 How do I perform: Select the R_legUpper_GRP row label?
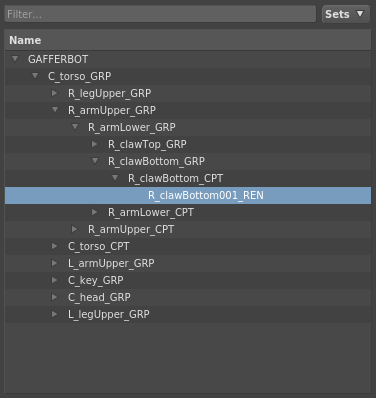tap(110, 93)
